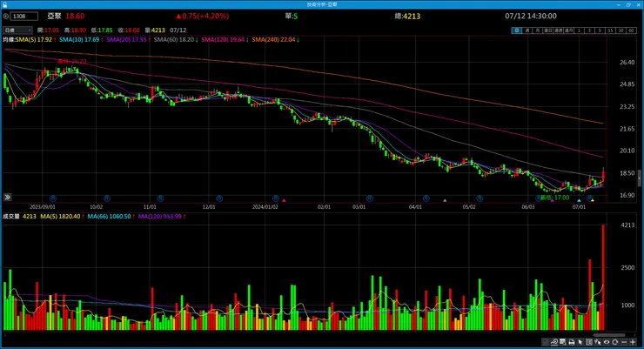
Task: Switch to the 1-minute chart button
Action: click(x=579, y=30)
